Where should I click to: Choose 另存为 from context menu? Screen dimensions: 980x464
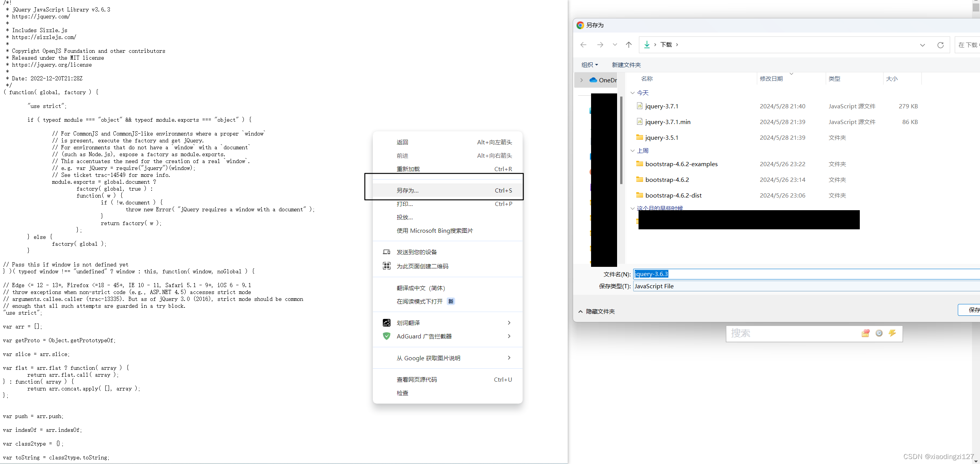[x=408, y=190]
